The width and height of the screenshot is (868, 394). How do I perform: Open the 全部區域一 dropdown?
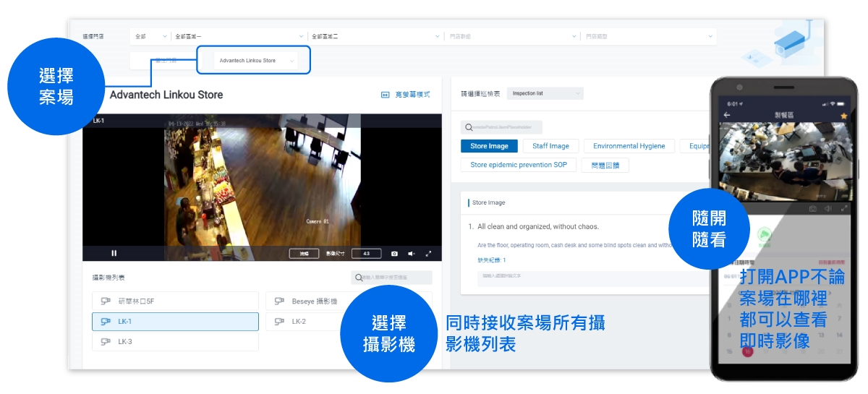pos(239,36)
